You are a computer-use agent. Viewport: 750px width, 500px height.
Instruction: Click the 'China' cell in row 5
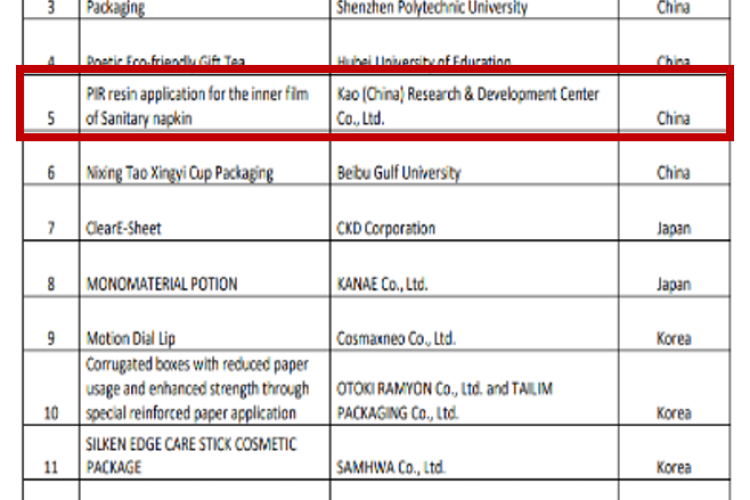click(x=674, y=102)
